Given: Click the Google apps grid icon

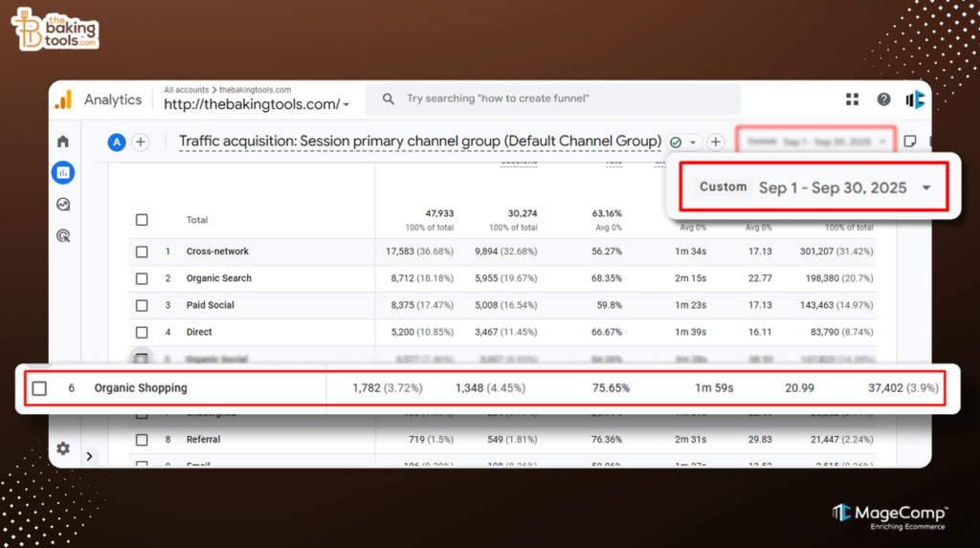Looking at the screenshot, I should (853, 99).
